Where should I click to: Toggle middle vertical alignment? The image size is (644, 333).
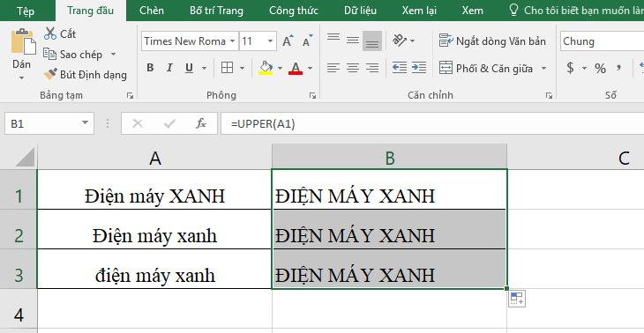coord(353,41)
